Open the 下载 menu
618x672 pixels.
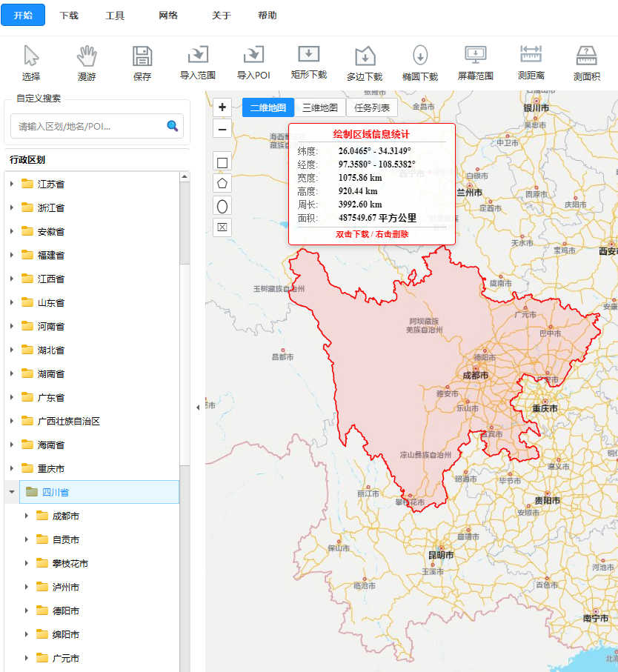[69, 16]
